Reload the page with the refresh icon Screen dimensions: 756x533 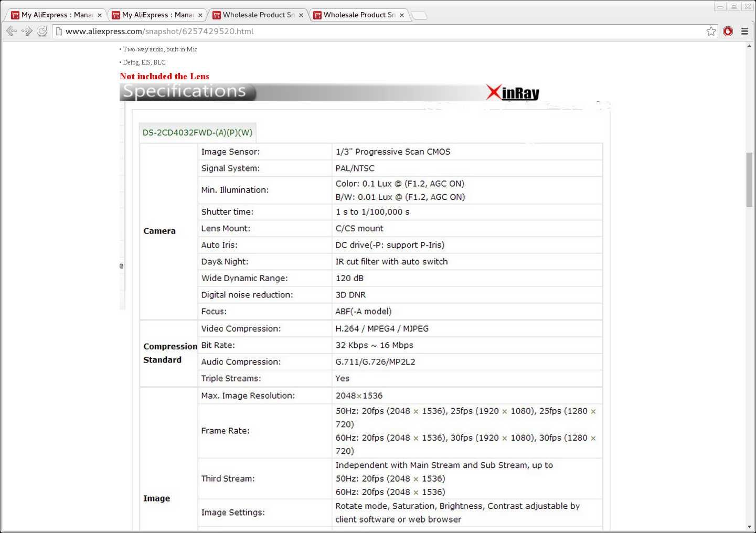point(42,31)
